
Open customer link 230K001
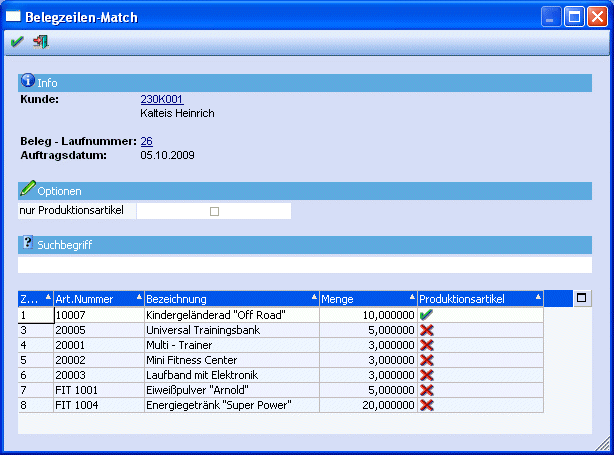162,99
